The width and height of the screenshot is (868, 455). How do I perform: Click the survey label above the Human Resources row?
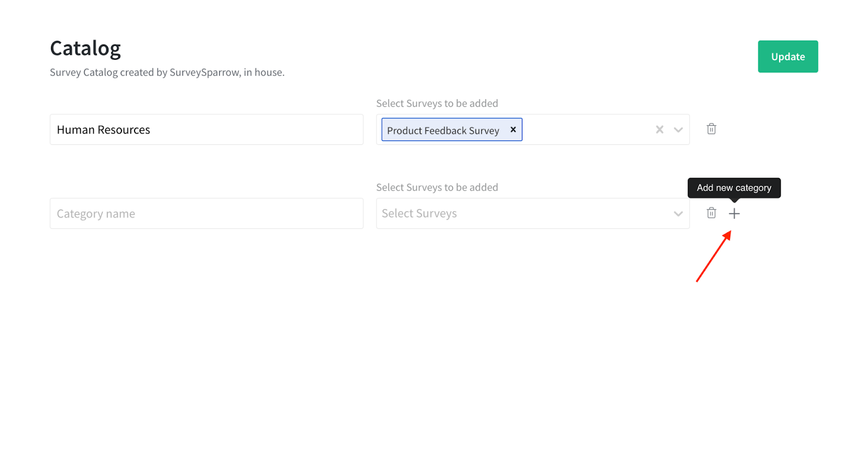[x=437, y=103]
